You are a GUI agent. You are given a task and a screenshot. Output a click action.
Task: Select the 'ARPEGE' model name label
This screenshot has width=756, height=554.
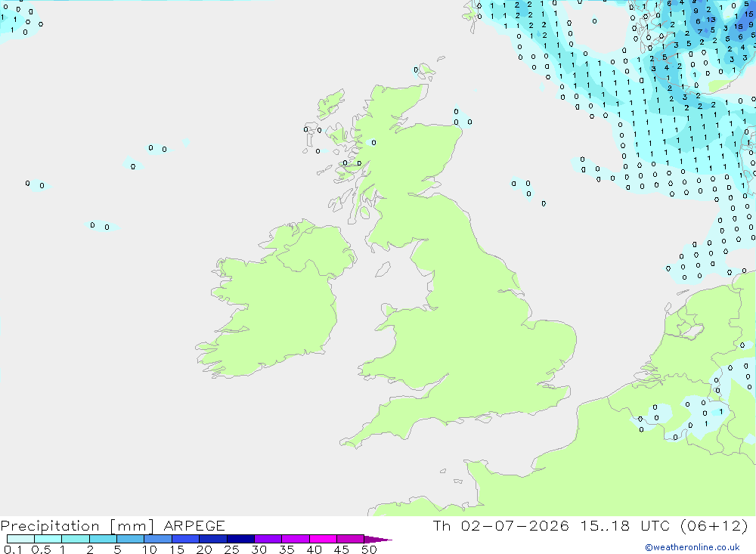click(x=194, y=525)
